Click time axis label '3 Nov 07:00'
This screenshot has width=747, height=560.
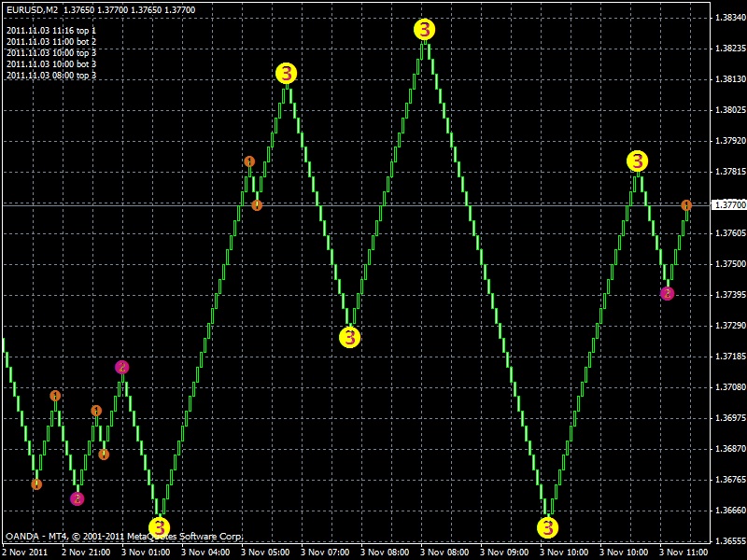click(325, 553)
